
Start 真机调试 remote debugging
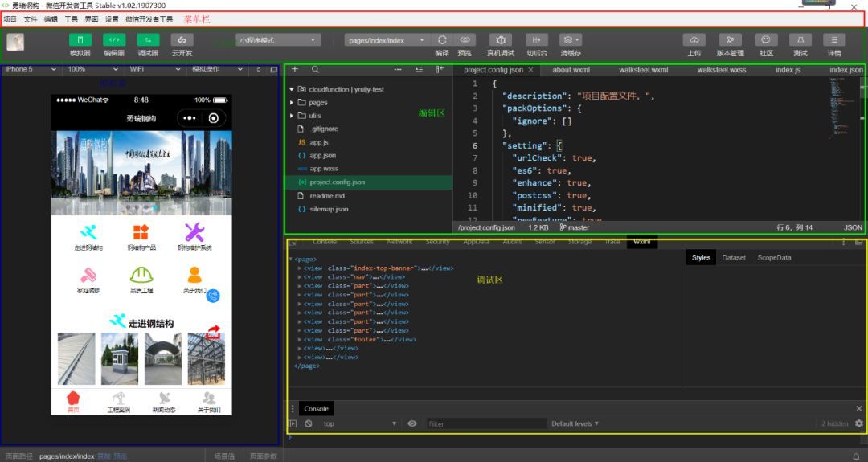click(501, 40)
